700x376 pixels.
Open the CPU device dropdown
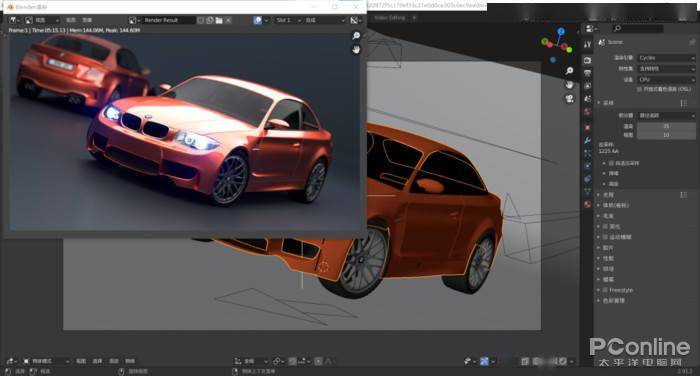(666, 79)
